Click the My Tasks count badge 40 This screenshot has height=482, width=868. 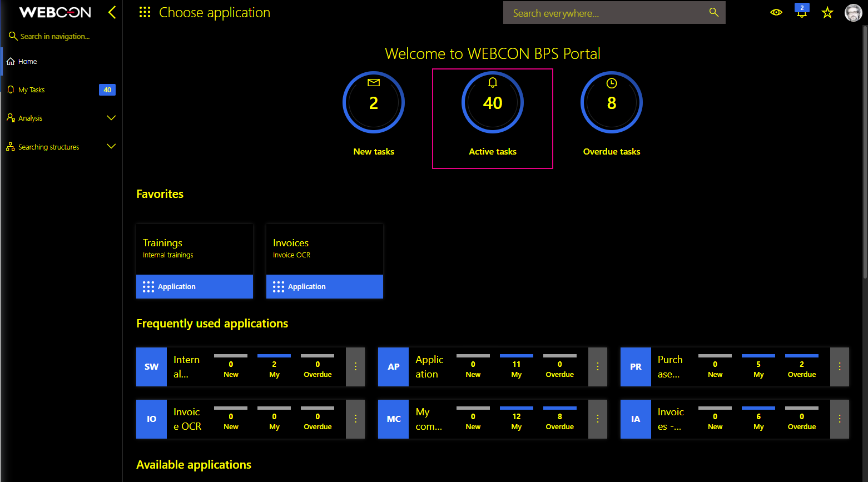107,90
